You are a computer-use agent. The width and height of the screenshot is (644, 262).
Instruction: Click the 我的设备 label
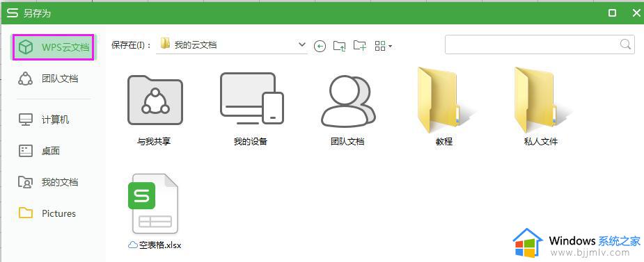[251, 142]
